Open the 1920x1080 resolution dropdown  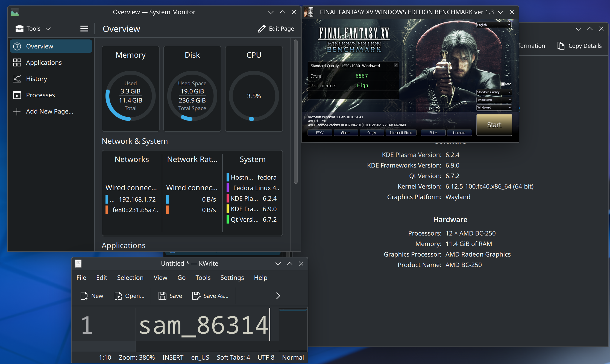click(494, 100)
